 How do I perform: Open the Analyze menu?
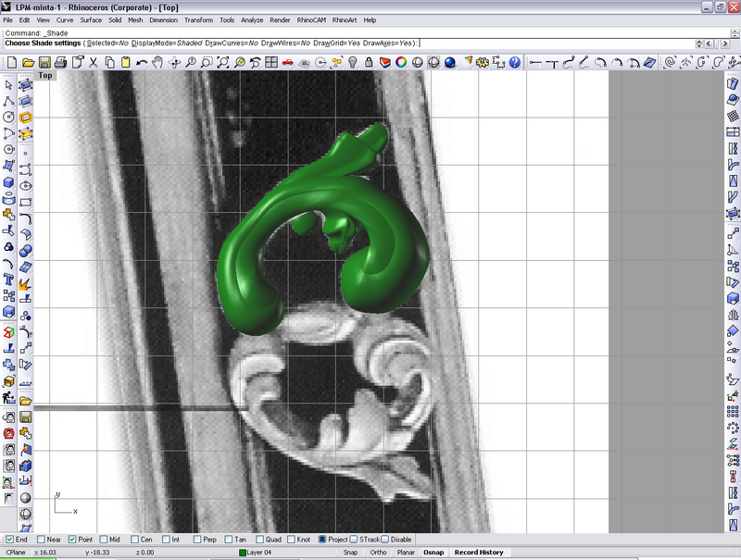click(x=253, y=19)
